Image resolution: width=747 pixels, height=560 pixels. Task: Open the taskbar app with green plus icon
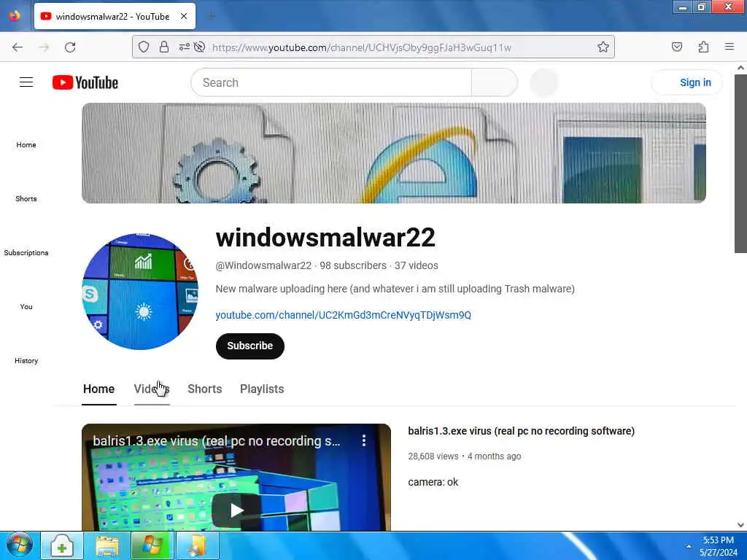pyautogui.click(x=62, y=545)
